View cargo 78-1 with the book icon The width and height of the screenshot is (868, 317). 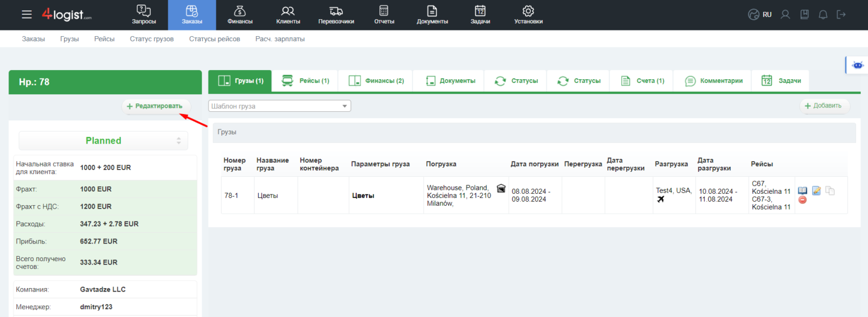pos(802,190)
